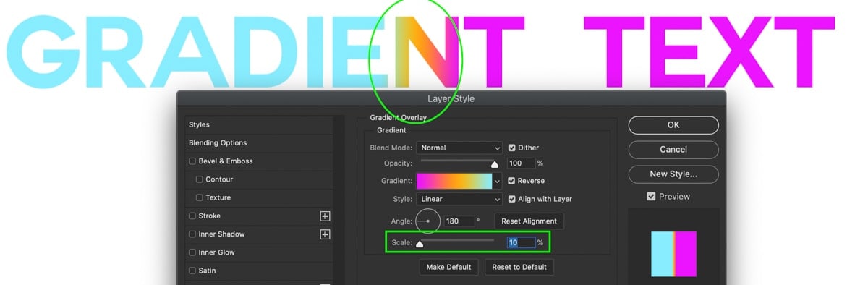Toggle the Dither checkbox

click(x=512, y=148)
